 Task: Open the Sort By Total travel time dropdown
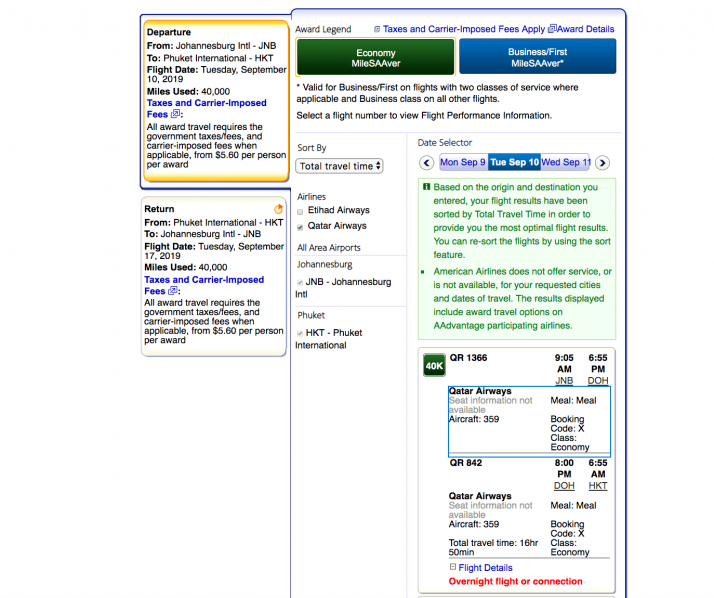click(x=339, y=166)
